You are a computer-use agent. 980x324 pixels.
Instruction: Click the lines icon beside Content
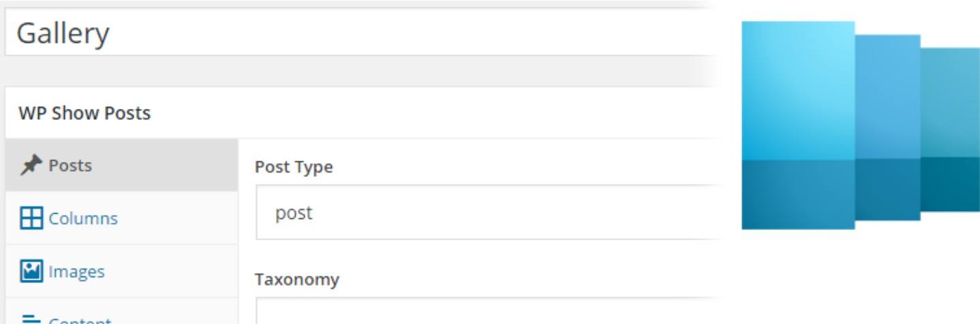click(x=29, y=318)
